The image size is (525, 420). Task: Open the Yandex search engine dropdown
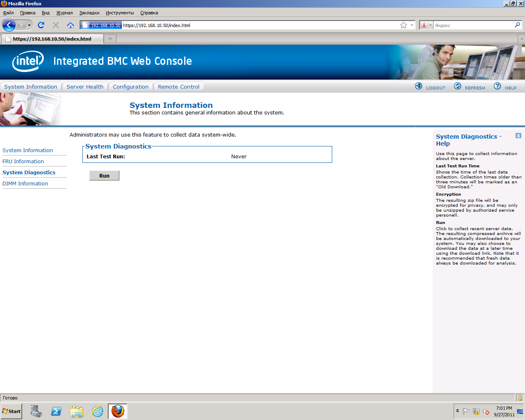coord(427,25)
